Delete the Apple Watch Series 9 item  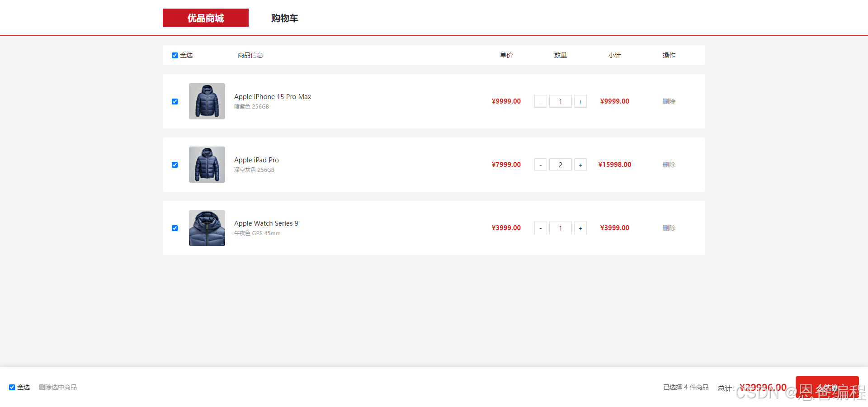pos(669,228)
